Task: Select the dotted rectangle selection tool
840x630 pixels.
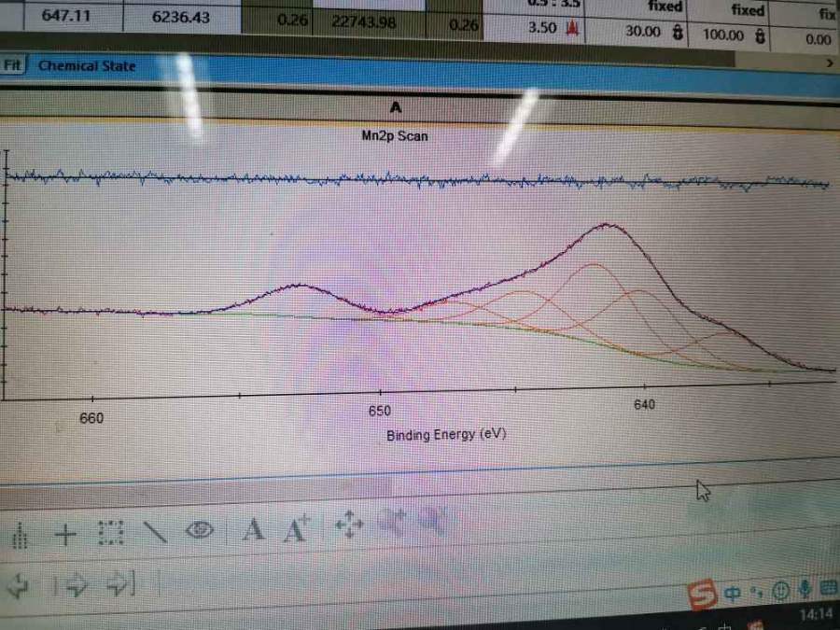Action: click(111, 533)
